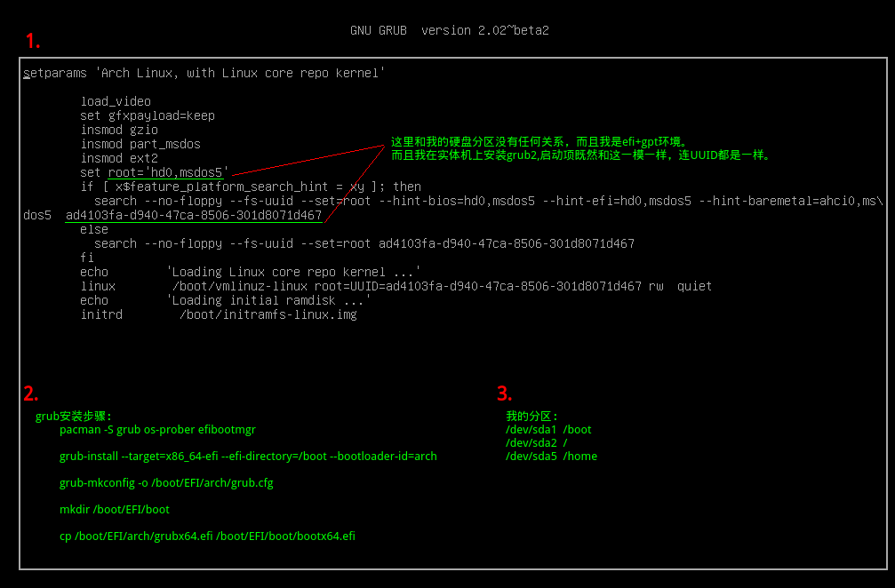895x588 pixels.
Task: Click the grub-mkconfig -o command text
Action: pos(166,483)
